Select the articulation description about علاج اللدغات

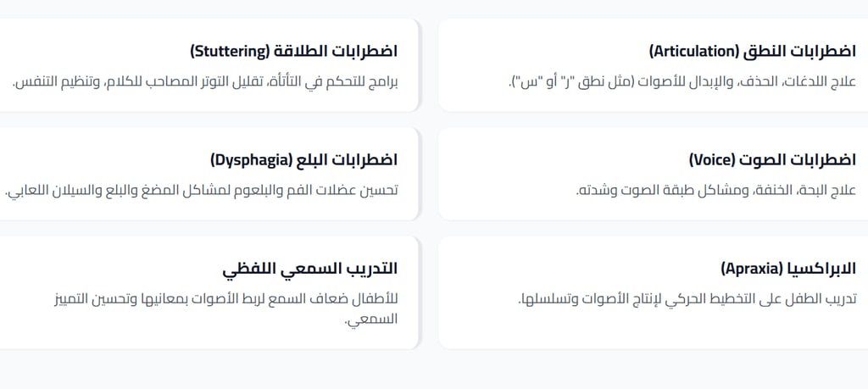(681, 82)
